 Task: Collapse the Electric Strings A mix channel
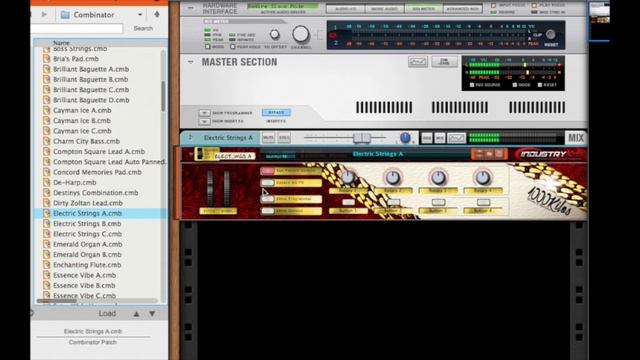[190, 138]
